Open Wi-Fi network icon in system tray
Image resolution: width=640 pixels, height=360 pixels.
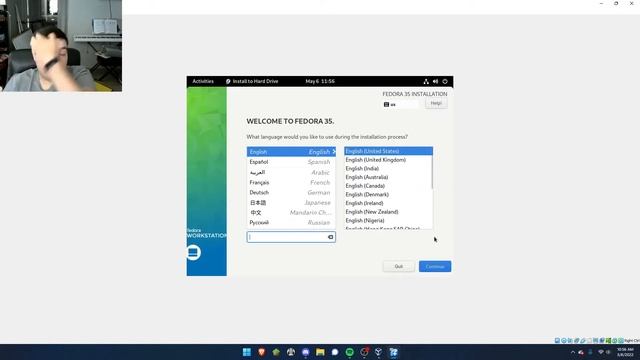(600, 352)
